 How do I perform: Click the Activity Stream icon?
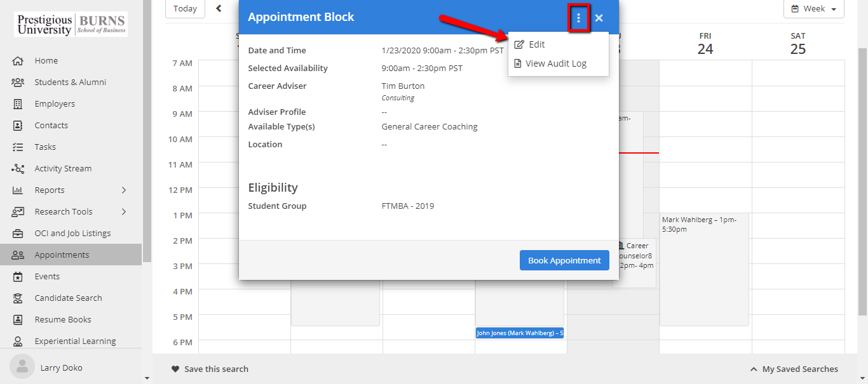click(x=18, y=169)
